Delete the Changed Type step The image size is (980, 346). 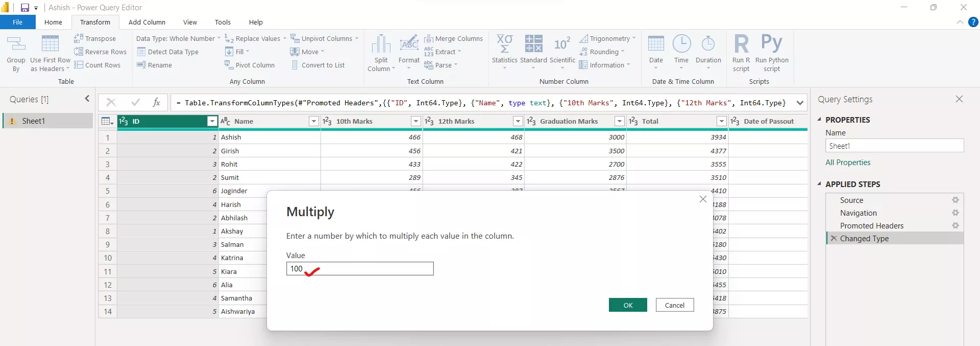(x=834, y=238)
